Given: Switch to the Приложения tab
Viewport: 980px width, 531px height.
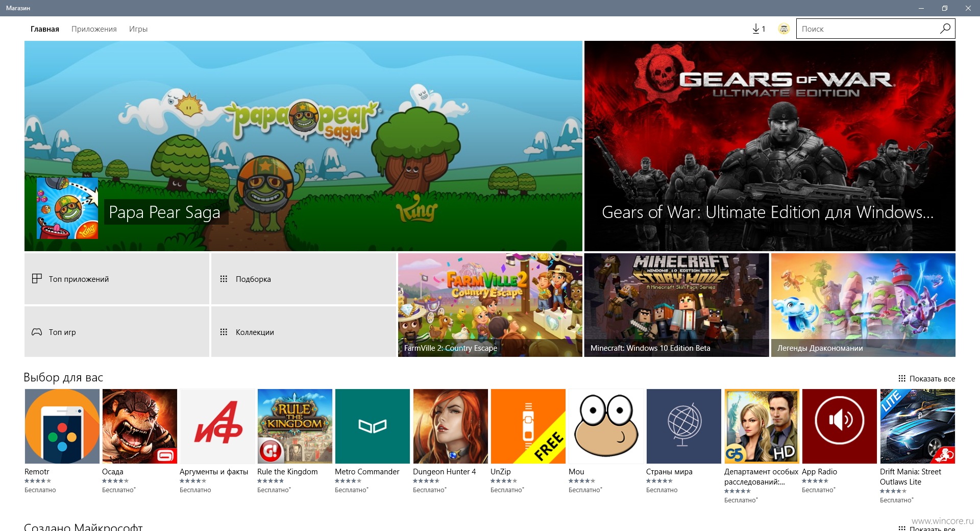Looking at the screenshot, I should [94, 29].
